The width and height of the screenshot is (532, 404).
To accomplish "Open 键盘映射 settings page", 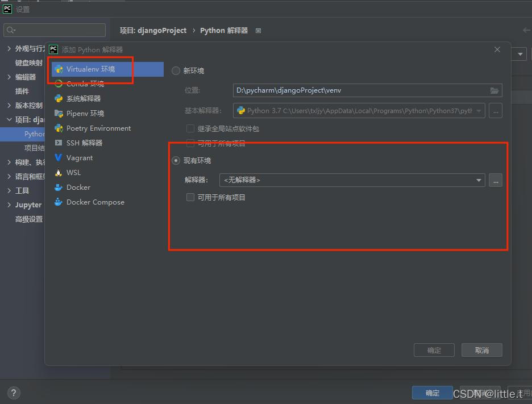I will (28, 63).
